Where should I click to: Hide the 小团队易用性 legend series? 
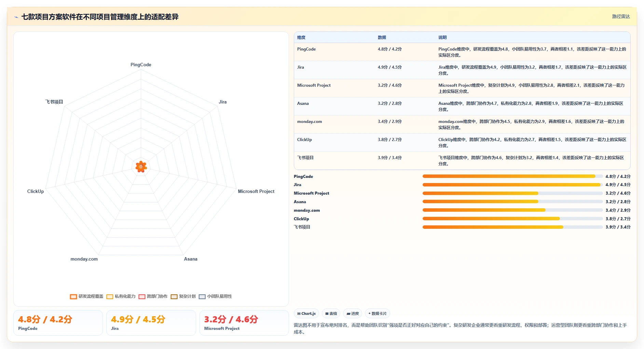(x=215, y=296)
